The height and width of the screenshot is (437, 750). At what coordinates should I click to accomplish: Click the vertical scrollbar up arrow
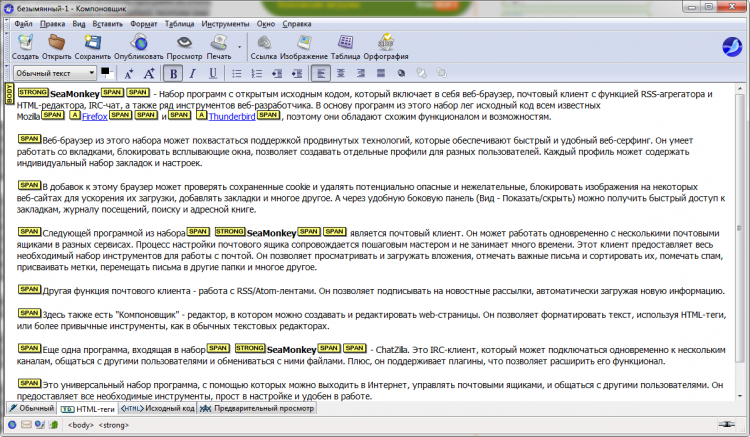(740, 89)
